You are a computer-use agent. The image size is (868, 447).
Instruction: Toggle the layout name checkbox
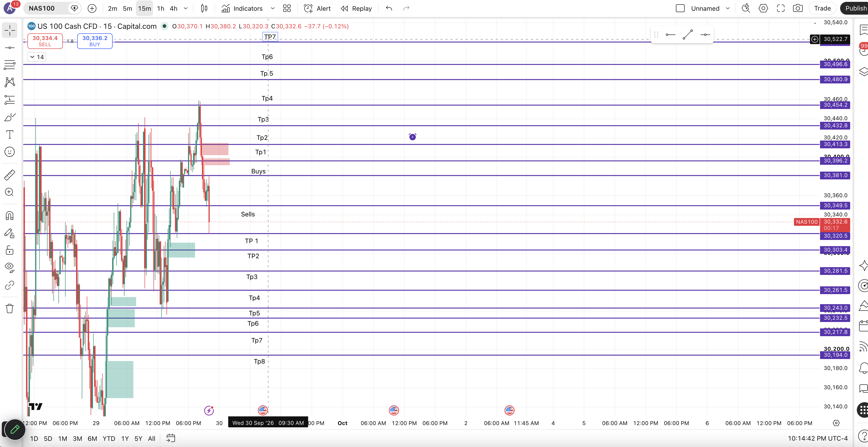(680, 8)
